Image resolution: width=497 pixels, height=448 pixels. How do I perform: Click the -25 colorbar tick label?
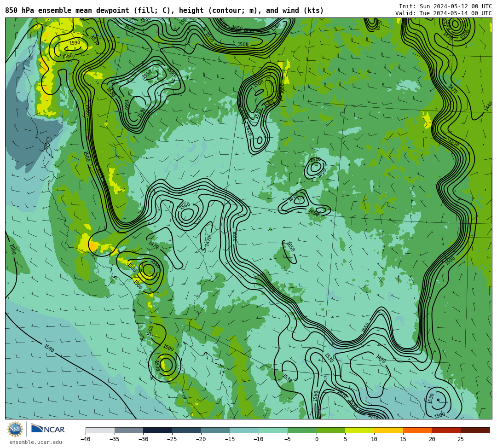click(x=172, y=439)
